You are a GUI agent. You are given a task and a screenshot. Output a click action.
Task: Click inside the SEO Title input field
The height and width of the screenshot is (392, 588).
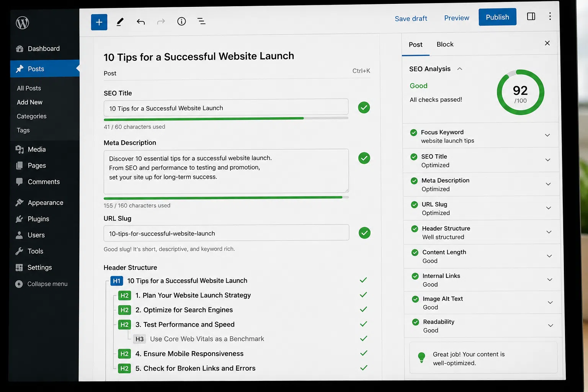tap(226, 108)
